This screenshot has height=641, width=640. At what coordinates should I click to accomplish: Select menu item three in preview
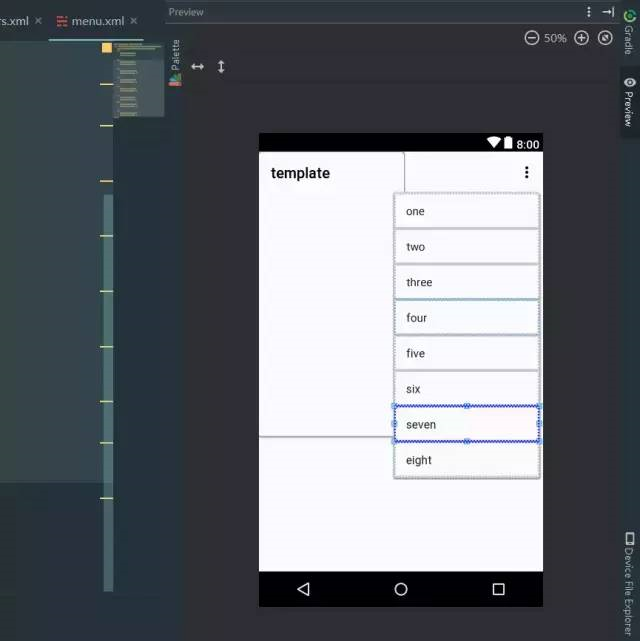466,282
